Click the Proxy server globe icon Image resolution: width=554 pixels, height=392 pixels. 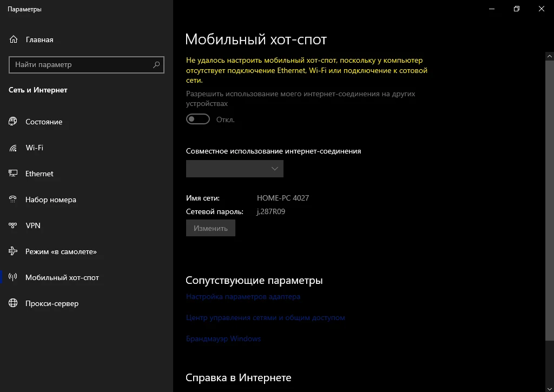pos(14,303)
